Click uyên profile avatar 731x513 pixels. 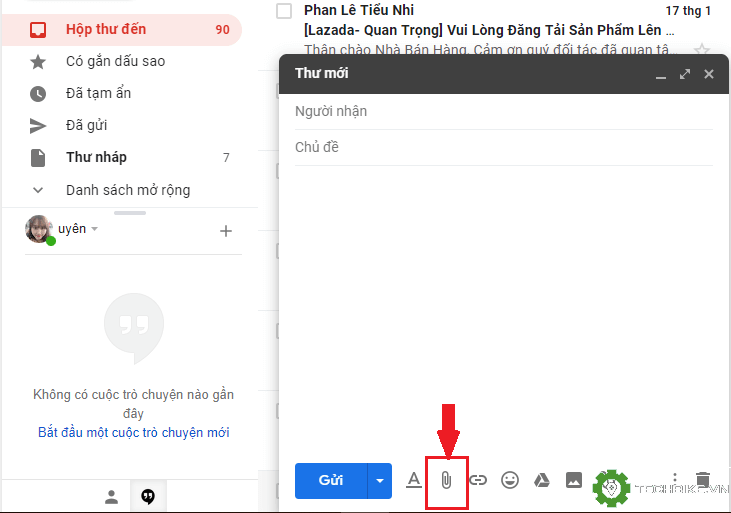(39, 229)
